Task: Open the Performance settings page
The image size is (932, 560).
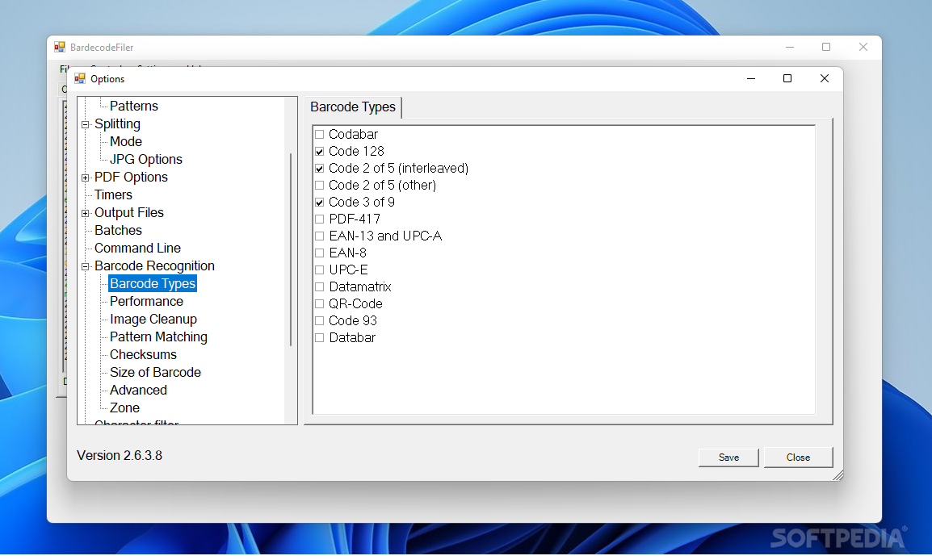Action: 146,302
